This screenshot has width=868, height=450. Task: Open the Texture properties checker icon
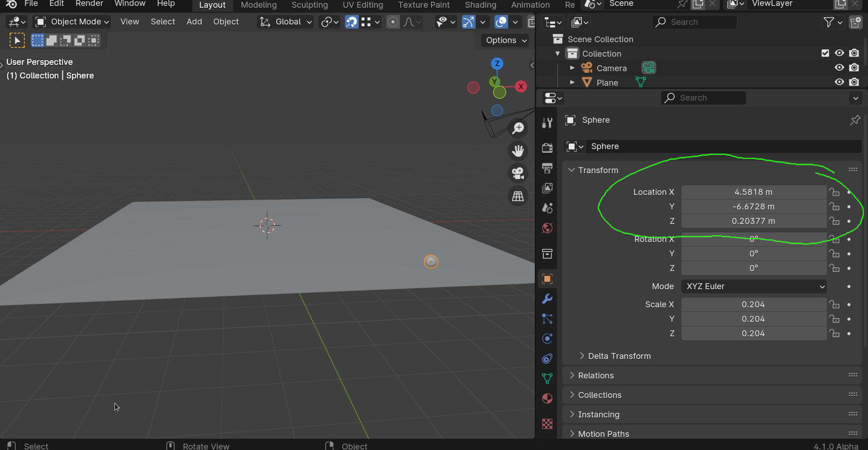point(547,424)
